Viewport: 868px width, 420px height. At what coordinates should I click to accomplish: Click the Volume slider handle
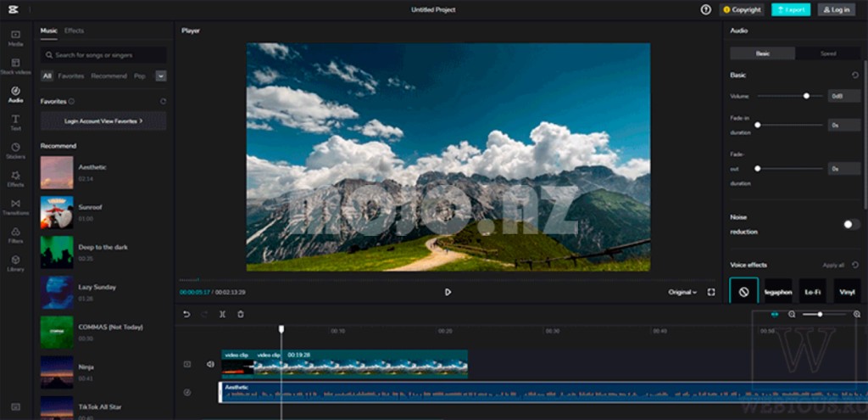tap(806, 96)
